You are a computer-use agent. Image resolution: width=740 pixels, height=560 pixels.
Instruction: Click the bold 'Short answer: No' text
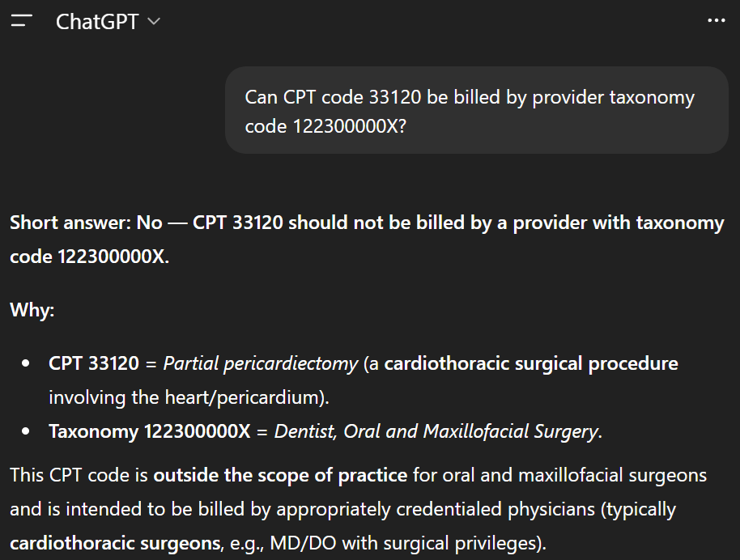pyautogui.click(x=86, y=223)
